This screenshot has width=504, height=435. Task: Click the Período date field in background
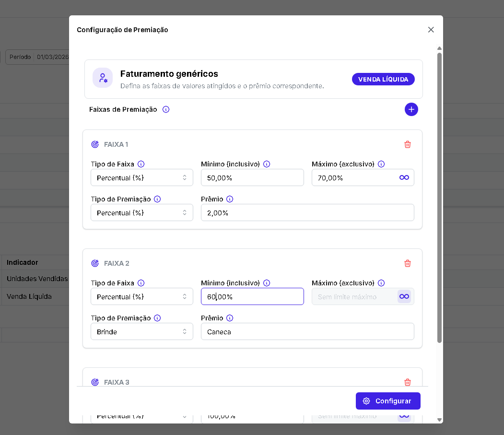pos(38,57)
